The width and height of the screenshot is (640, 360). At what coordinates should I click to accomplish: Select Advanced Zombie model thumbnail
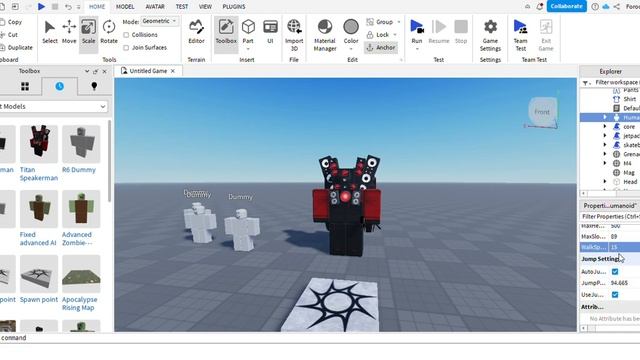[x=81, y=209]
